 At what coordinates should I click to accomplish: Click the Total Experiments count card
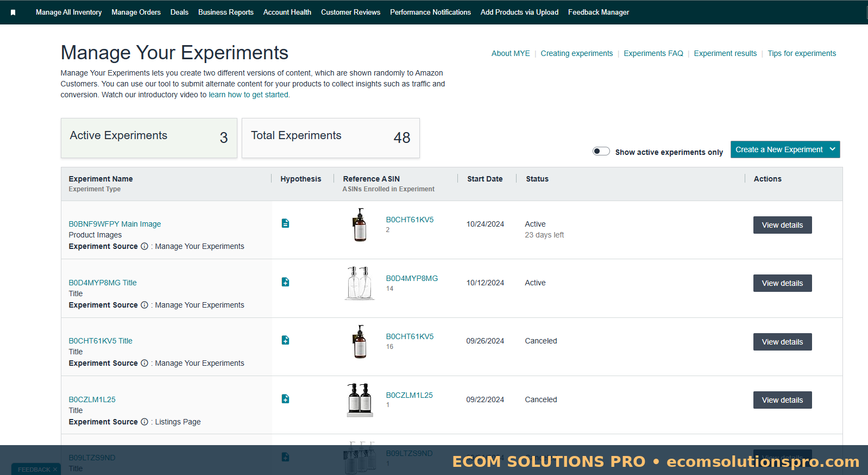tap(331, 138)
